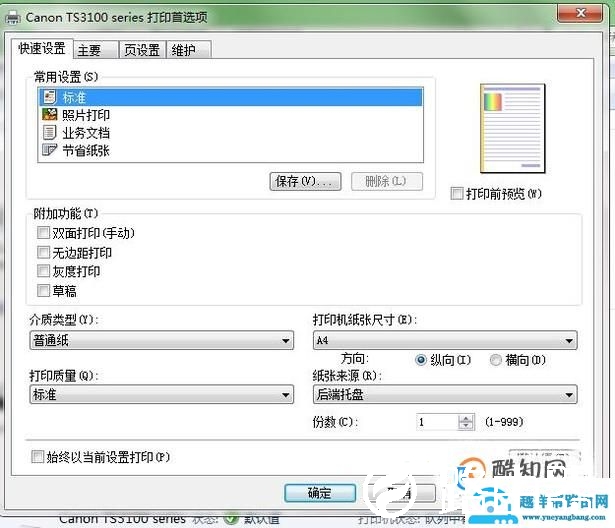Open 打印机纸张尺寸 dropdown showing A4
Image resolution: width=615 pixels, height=528 pixels.
[445, 340]
